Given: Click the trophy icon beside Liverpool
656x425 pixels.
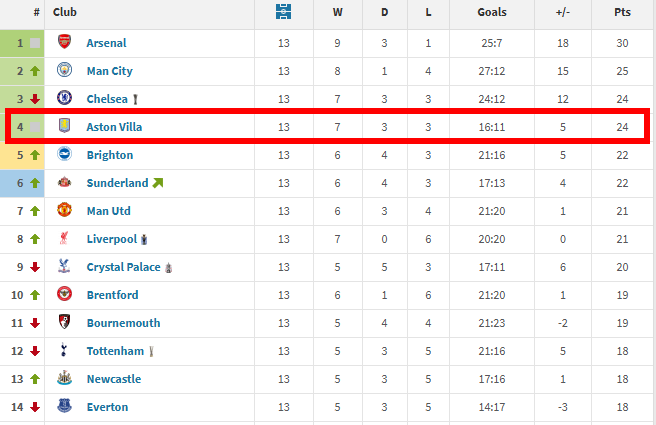Looking at the screenshot, I should pyautogui.click(x=146, y=239).
